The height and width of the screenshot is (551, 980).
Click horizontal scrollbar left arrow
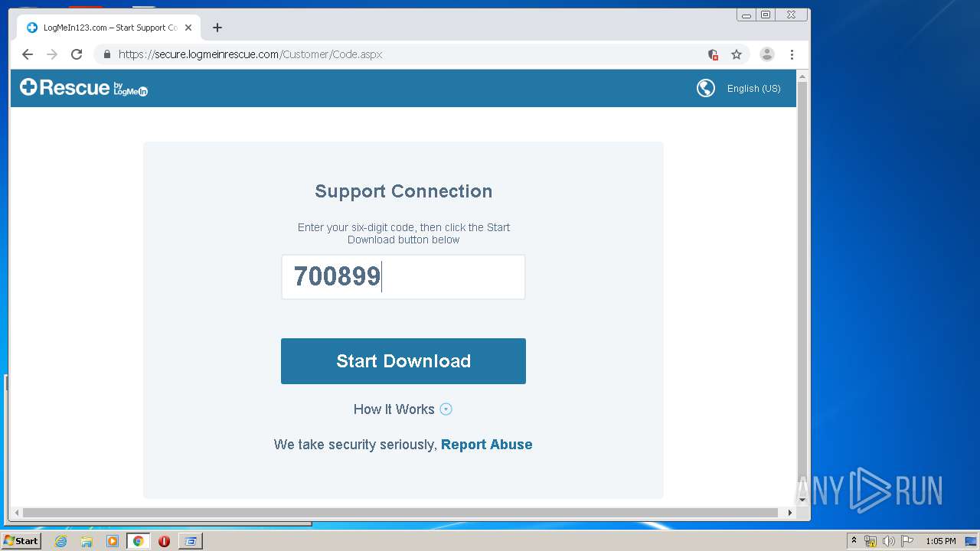coord(17,513)
